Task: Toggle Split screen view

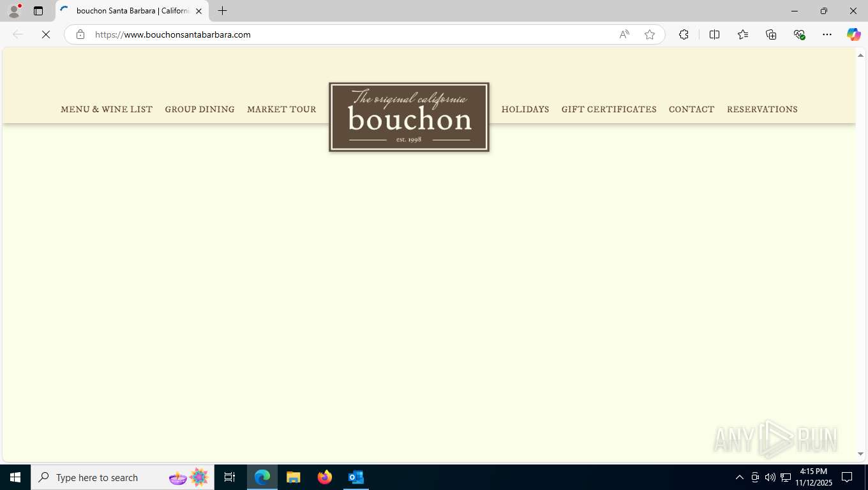Action: (x=714, y=34)
